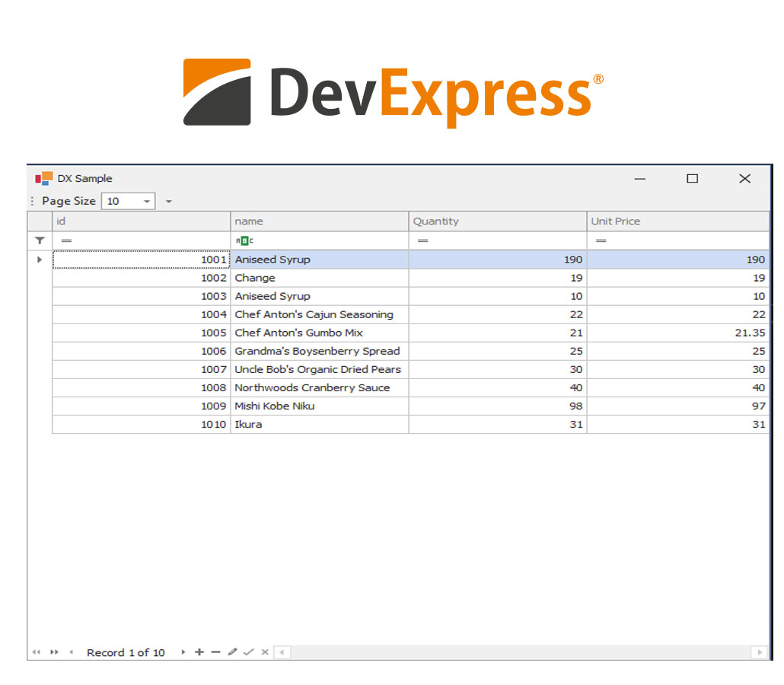The image size is (784, 685).
Task: Click the filter row funnel icon
Action: [x=40, y=241]
